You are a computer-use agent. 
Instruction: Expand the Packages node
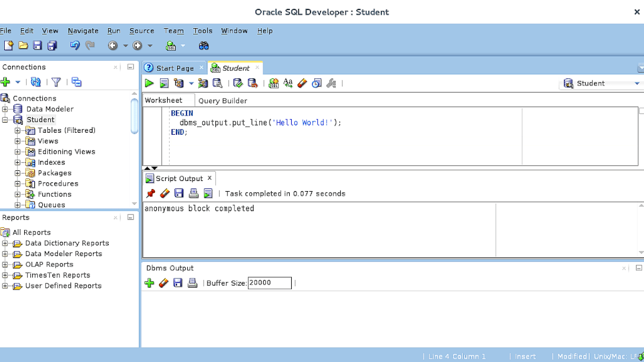pyautogui.click(x=18, y=173)
